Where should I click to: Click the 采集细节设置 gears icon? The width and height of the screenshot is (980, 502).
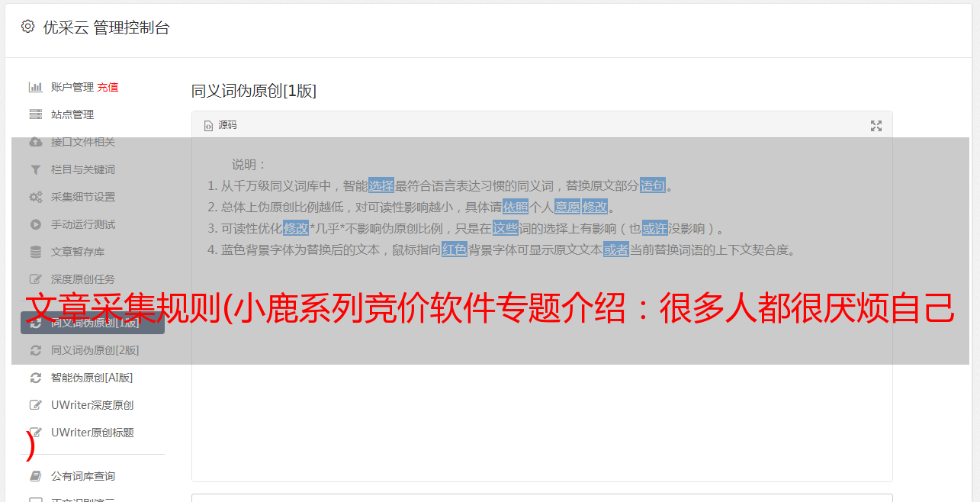pyautogui.click(x=35, y=197)
